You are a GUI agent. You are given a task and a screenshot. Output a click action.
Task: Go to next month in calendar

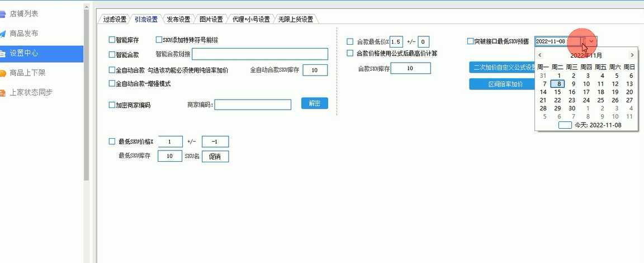(x=632, y=55)
